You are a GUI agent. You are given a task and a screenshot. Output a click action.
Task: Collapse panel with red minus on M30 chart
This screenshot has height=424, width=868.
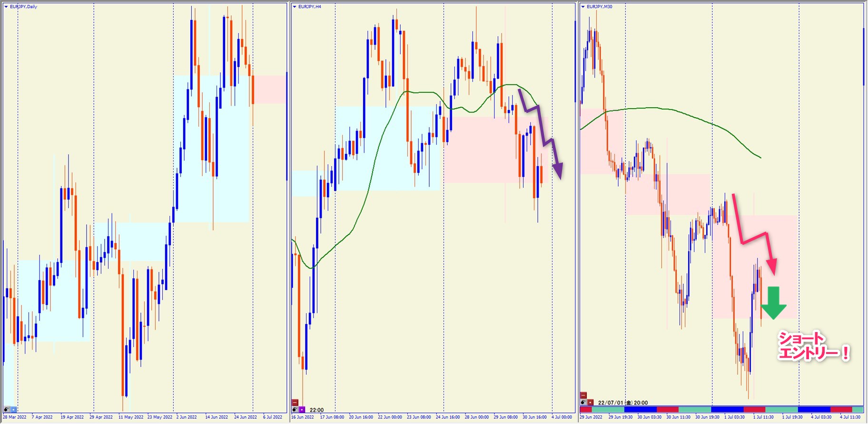click(x=583, y=395)
